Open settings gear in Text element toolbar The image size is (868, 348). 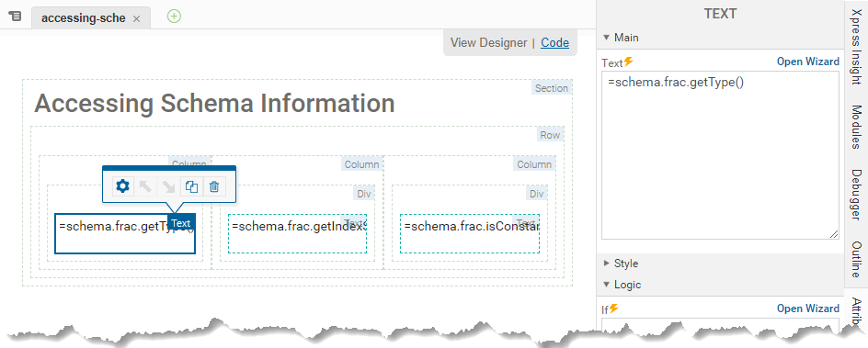click(123, 186)
